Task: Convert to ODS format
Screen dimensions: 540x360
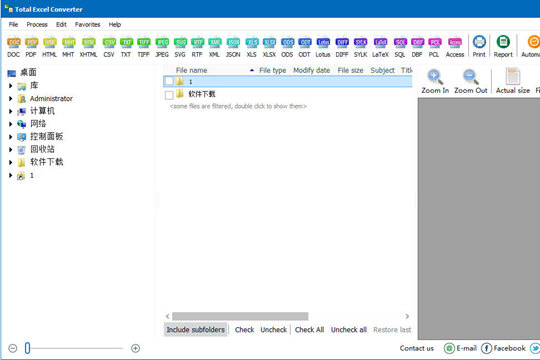Action: (287, 47)
